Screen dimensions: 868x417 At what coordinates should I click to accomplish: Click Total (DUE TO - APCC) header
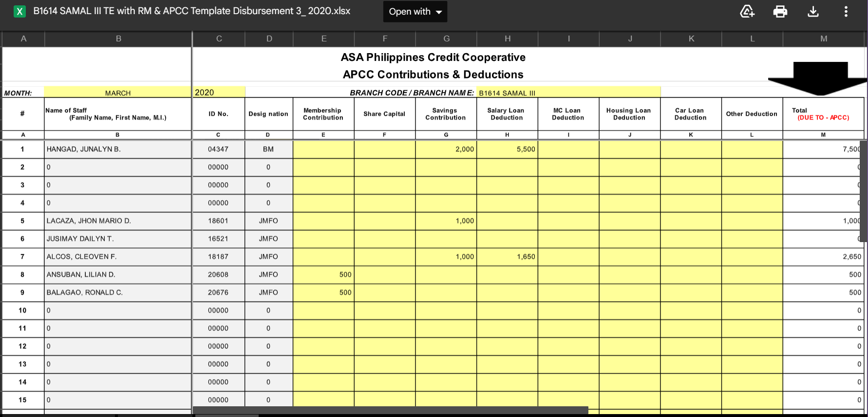(x=823, y=114)
